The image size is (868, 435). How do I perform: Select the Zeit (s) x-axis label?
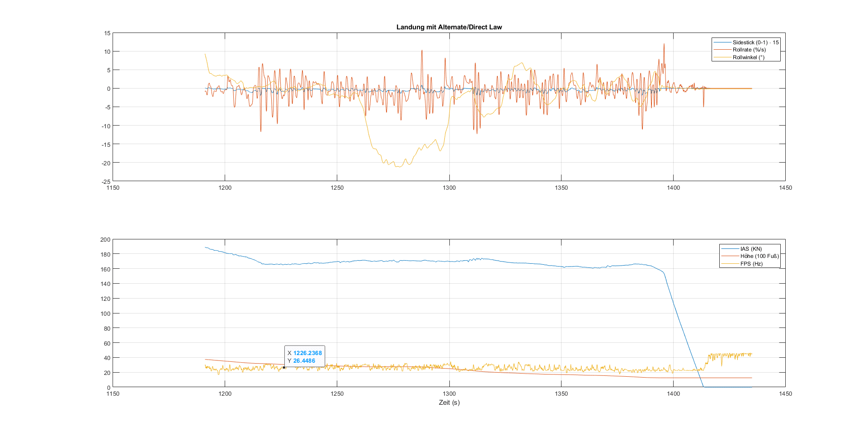(449, 402)
